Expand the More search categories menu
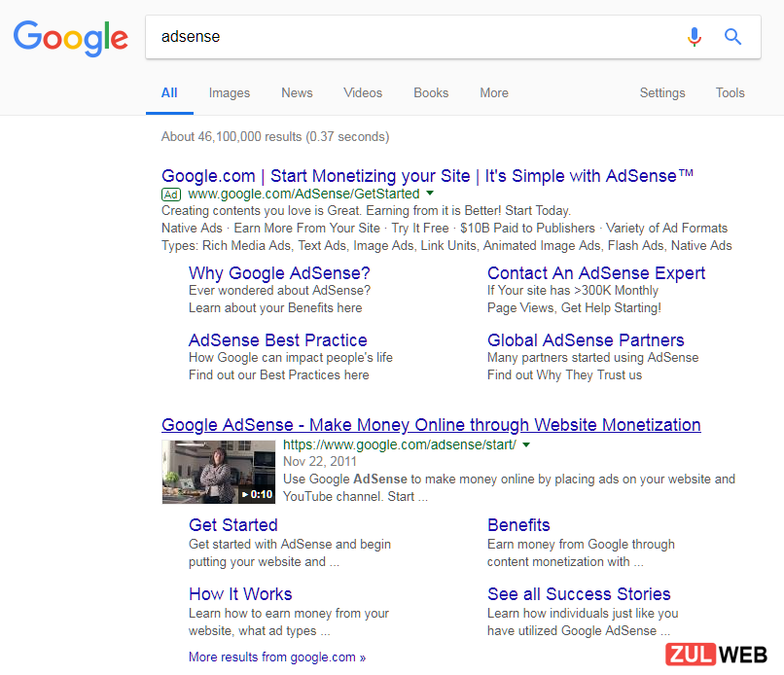Screen dimensions: 784x675 (x=494, y=93)
